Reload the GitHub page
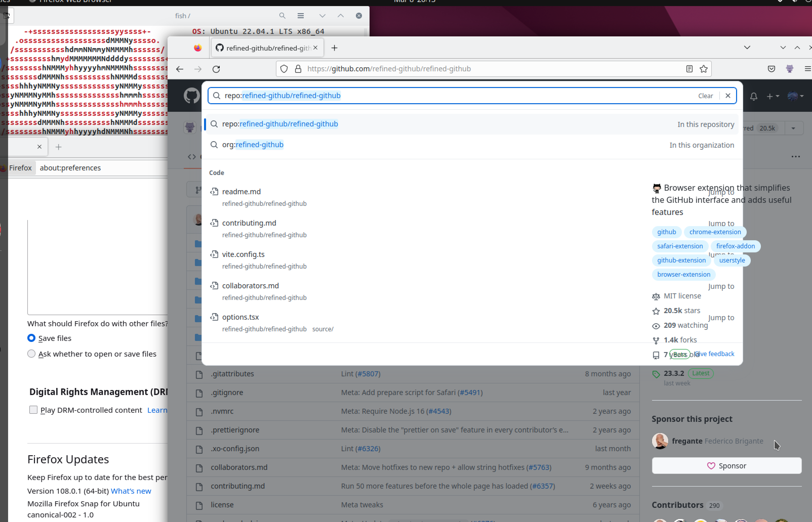812x522 pixels. tap(216, 69)
